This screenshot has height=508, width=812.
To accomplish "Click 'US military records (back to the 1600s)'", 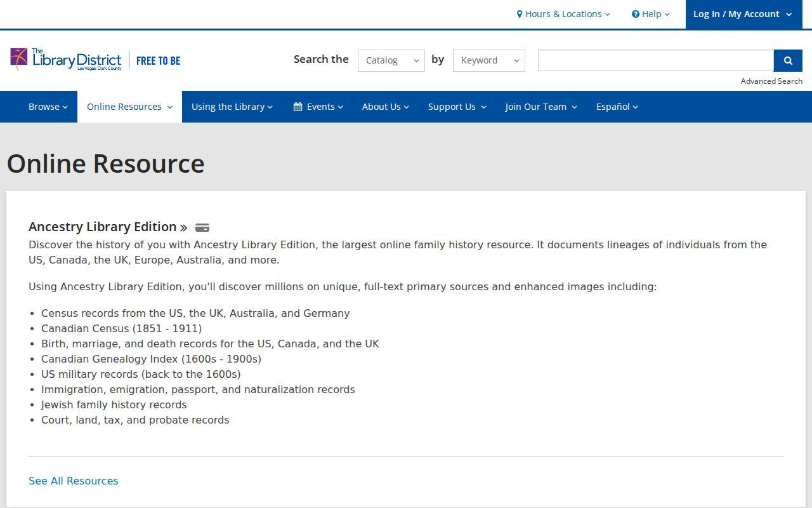I will [x=141, y=374].
